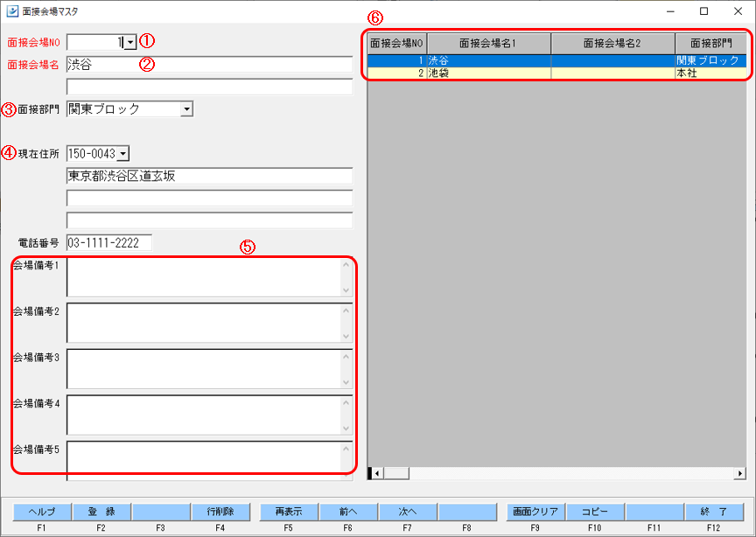Click the empty third address line field
756x537 pixels.
point(210,220)
